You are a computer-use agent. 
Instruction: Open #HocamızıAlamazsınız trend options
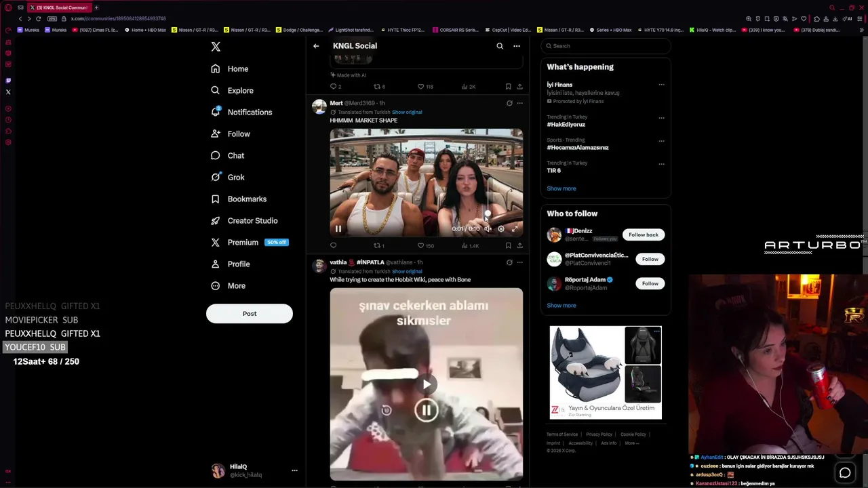[x=661, y=141]
